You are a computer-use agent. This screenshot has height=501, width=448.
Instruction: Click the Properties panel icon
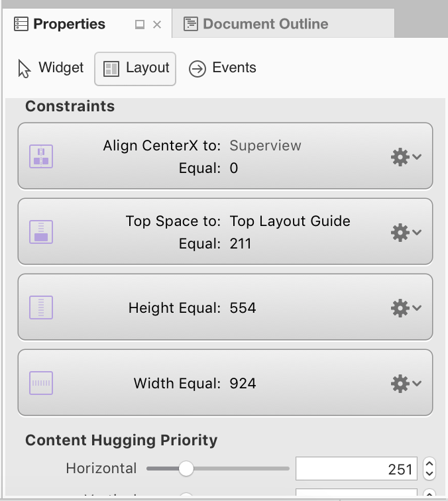click(x=21, y=24)
